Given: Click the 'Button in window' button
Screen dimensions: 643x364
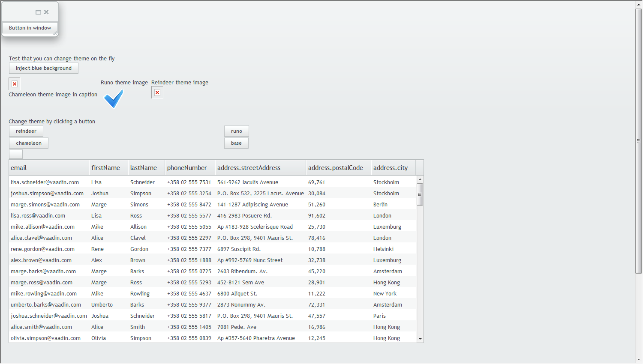Looking at the screenshot, I should pos(30,28).
